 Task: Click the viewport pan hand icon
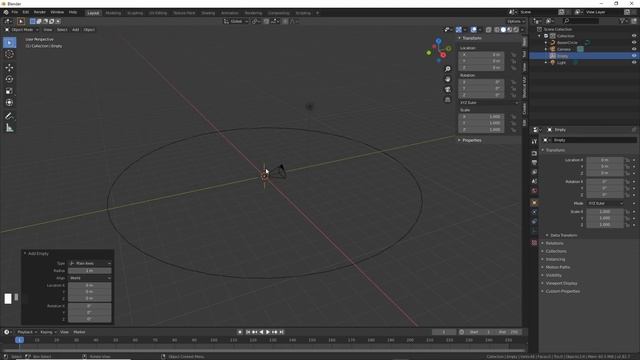(x=448, y=79)
